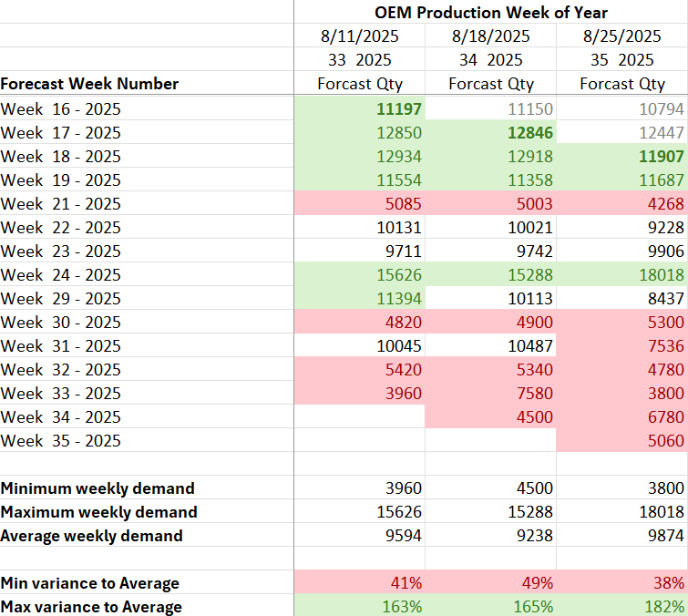The image size is (688, 616).
Task: Select the Week 29 - 2025 row label
Action: click(x=61, y=298)
